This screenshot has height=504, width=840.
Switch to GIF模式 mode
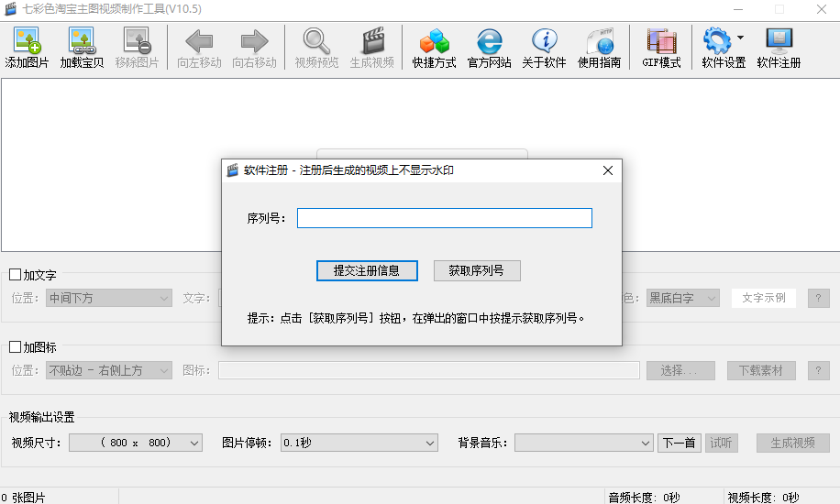click(661, 47)
